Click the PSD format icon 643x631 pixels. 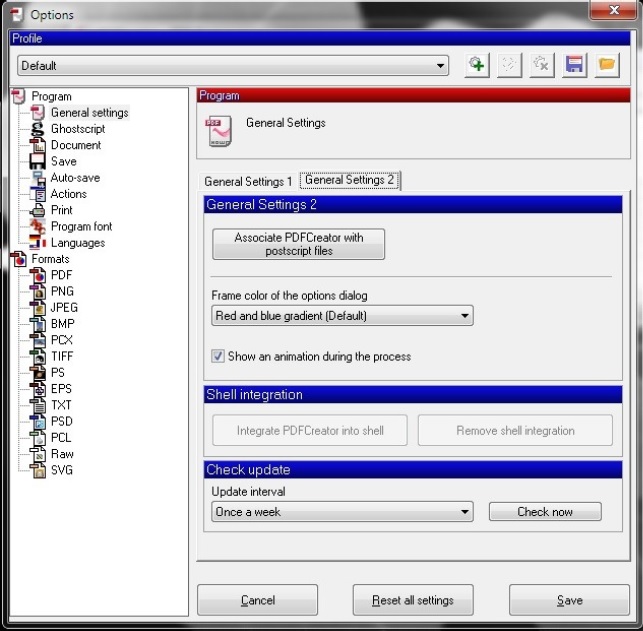coord(37,421)
